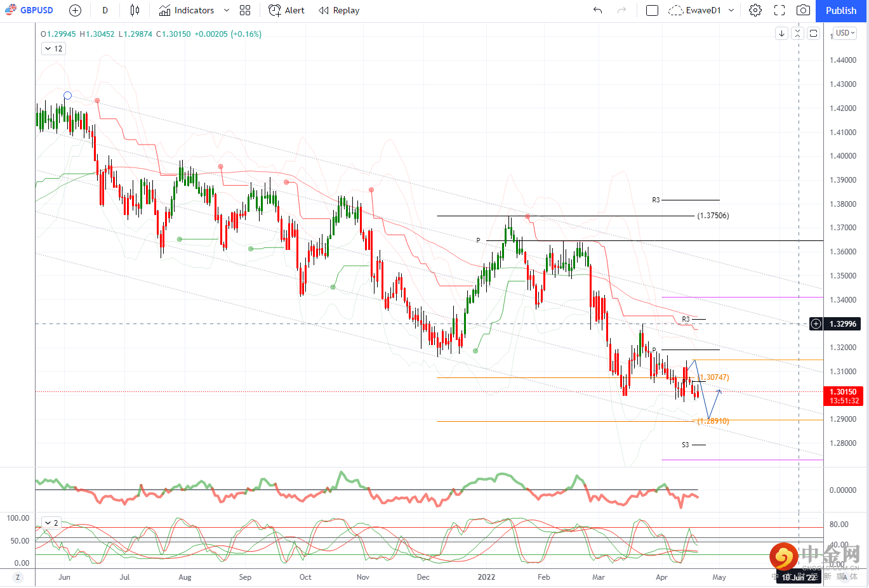Toggle fullscreen mode

pyautogui.click(x=779, y=10)
